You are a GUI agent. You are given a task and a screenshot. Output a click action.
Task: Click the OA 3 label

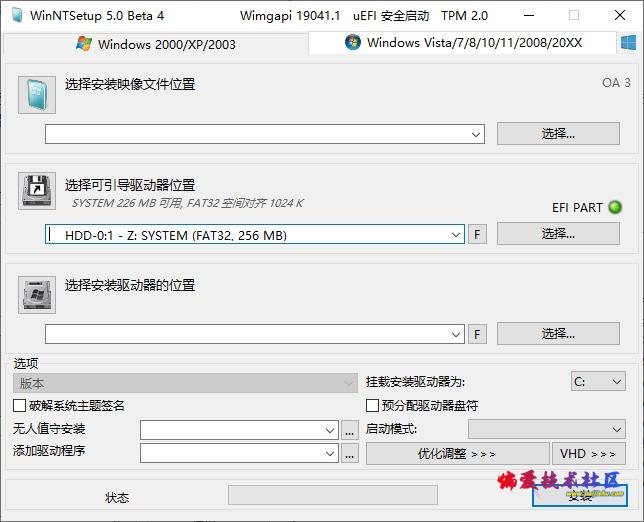click(x=616, y=83)
